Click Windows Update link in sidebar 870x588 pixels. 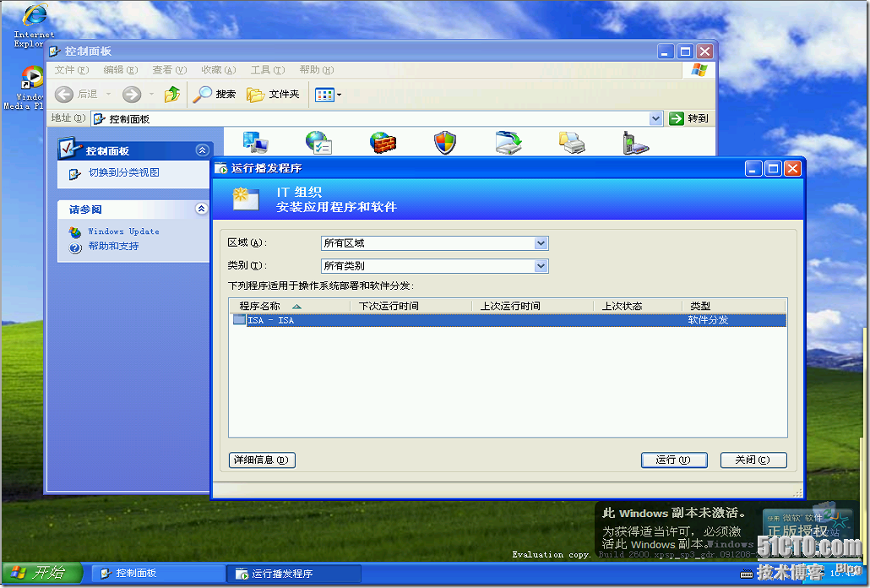point(123,231)
